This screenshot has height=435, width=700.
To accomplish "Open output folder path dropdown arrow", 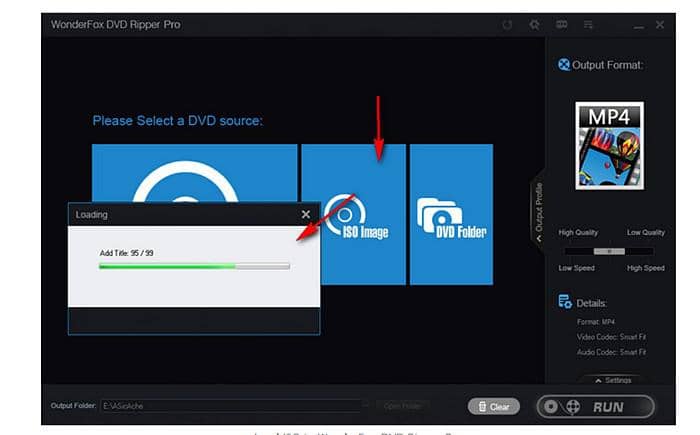I will (x=366, y=406).
